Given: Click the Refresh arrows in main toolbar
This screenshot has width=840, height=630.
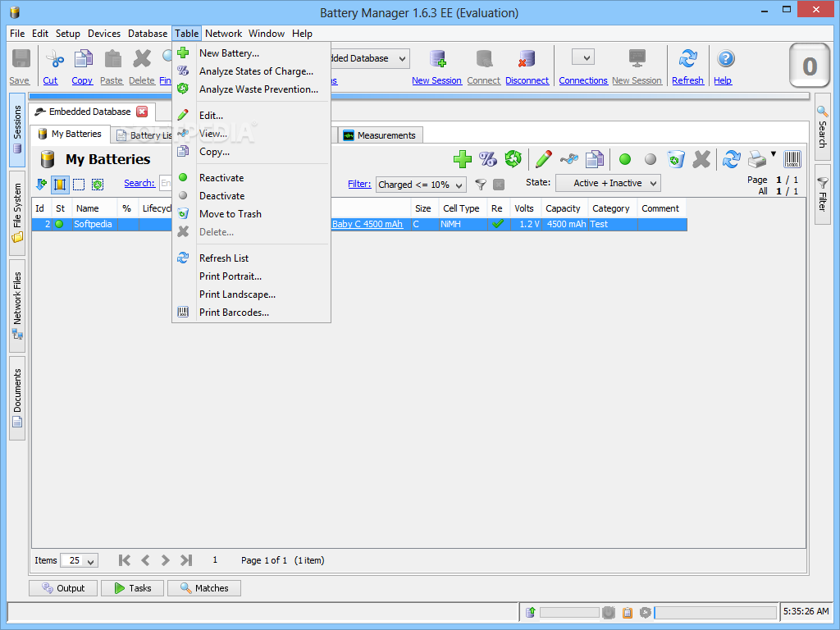Looking at the screenshot, I should pyautogui.click(x=688, y=59).
